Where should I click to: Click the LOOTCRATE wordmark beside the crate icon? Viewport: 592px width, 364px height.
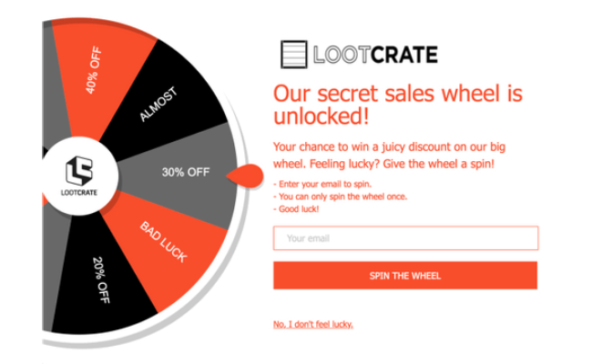tap(375, 55)
